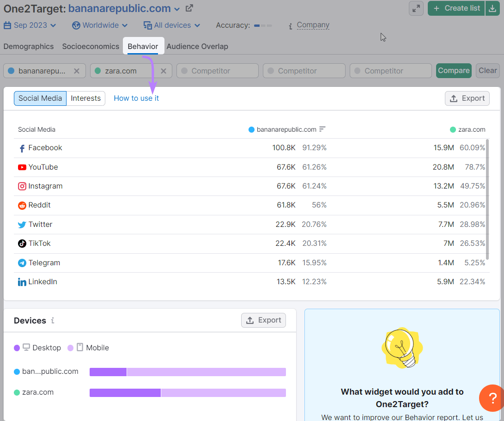Switch to the Interests view
The height and width of the screenshot is (421, 504).
pos(85,98)
